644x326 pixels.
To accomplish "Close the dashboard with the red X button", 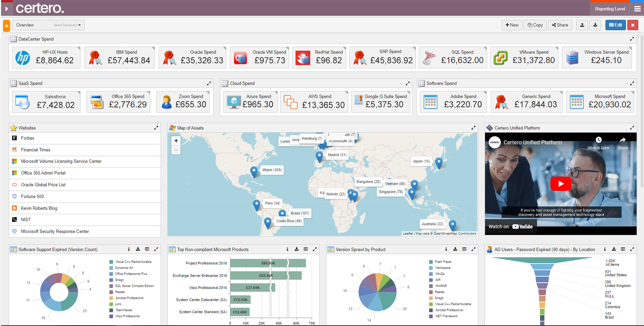I will click(x=633, y=25).
